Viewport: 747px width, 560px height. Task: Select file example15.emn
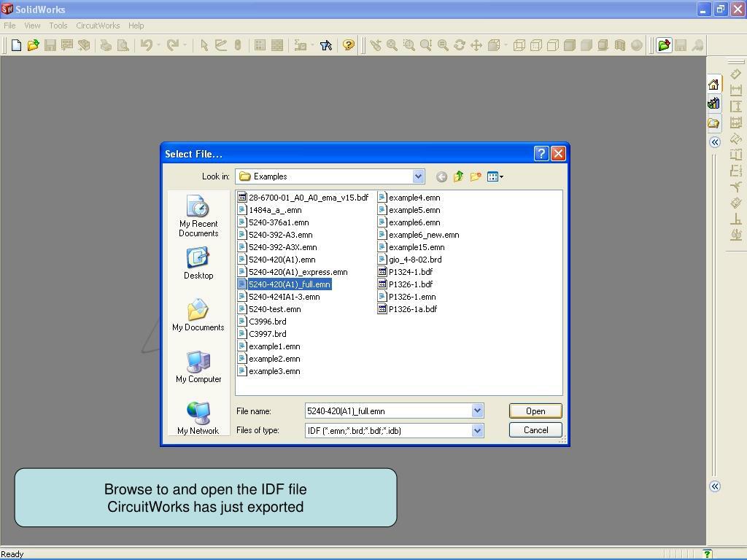coord(411,247)
